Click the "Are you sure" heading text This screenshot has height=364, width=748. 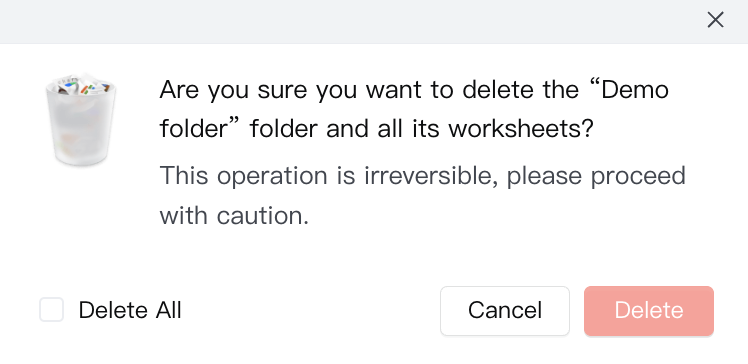(414, 109)
